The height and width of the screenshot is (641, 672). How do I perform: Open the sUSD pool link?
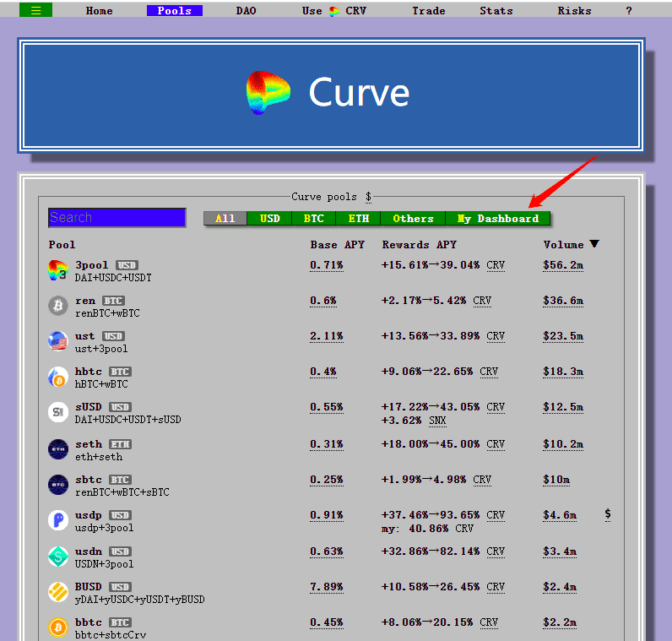click(89, 406)
